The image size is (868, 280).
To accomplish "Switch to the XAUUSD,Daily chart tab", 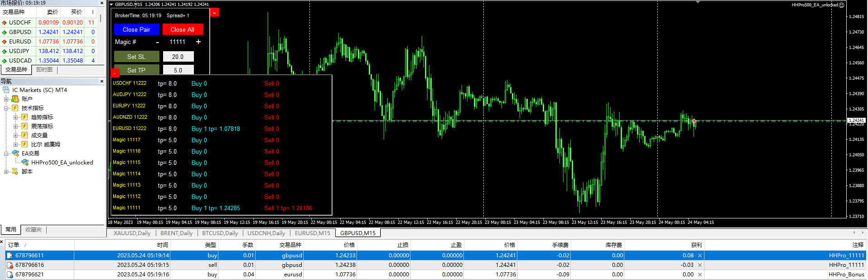I will pos(132,233).
